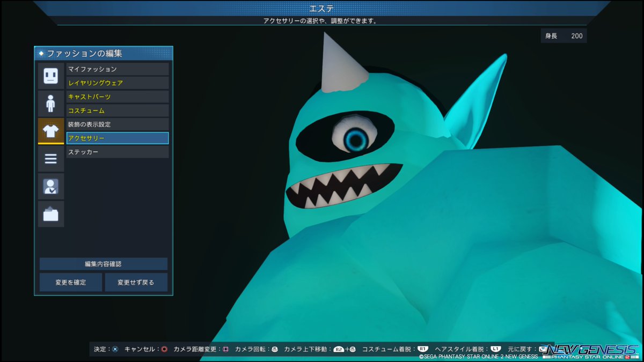Click the square button icon for カメラ距離変更

pyautogui.click(x=225, y=349)
